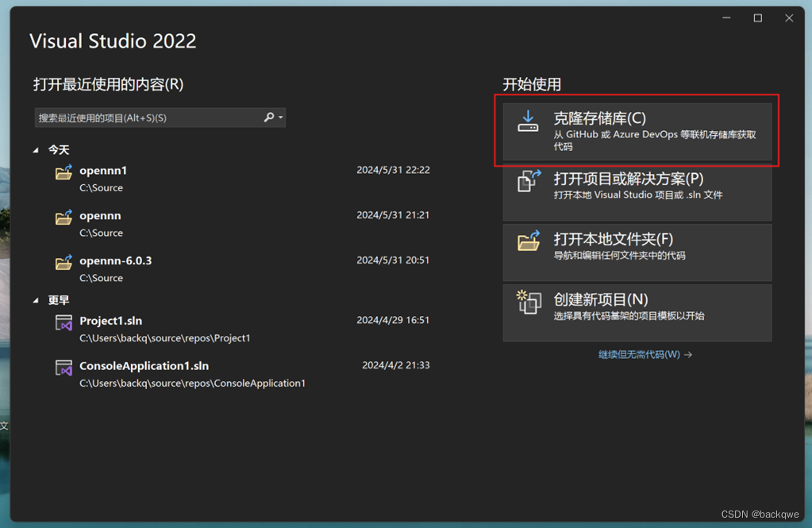This screenshot has height=528, width=812.
Task: Open the search options dropdown arrow
Action: coord(281,117)
